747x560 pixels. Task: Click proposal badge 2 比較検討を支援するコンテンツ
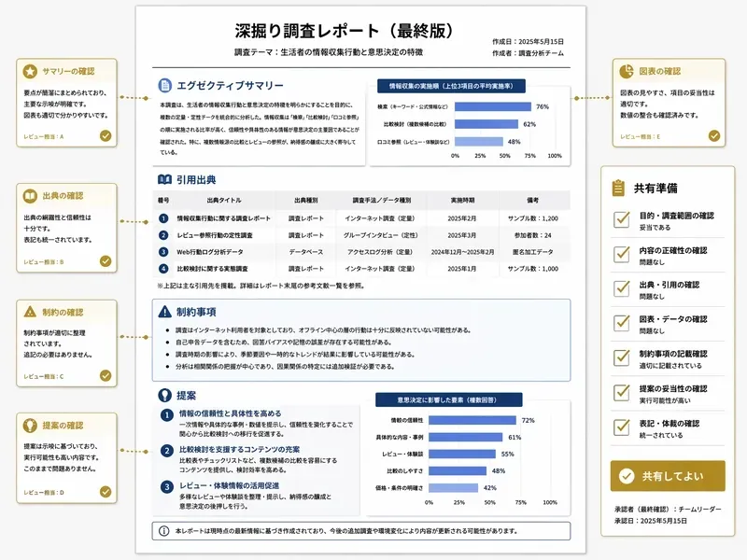pyautogui.click(x=167, y=451)
